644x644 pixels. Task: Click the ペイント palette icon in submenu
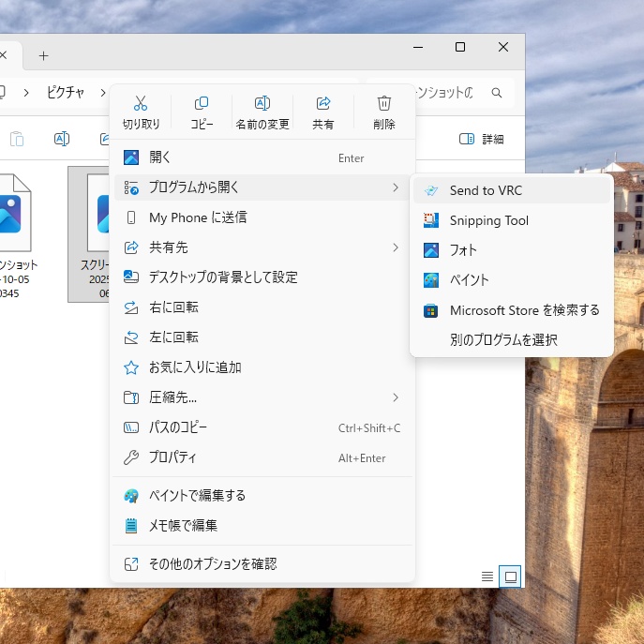431,280
